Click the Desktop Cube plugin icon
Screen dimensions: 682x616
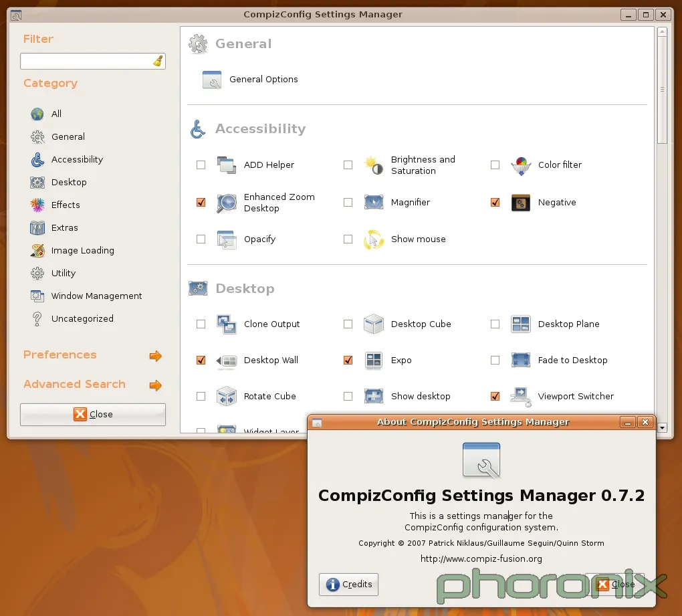click(374, 324)
